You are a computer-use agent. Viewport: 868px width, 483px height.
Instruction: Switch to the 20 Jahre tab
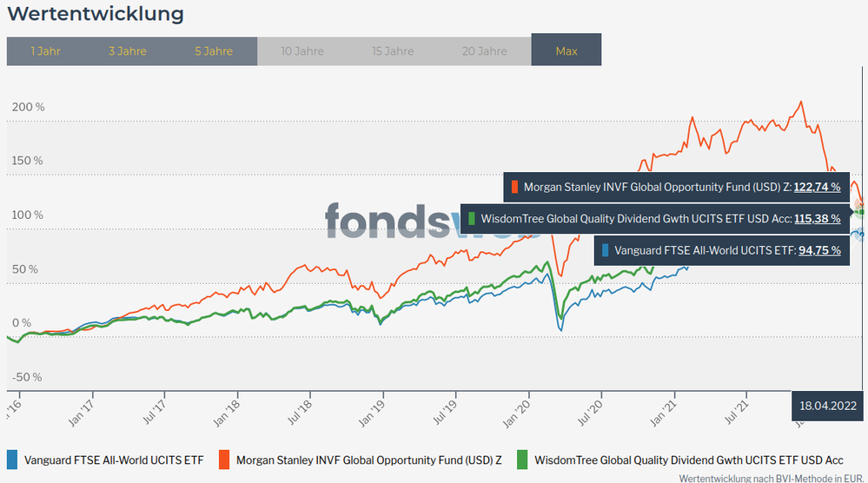click(484, 51)
